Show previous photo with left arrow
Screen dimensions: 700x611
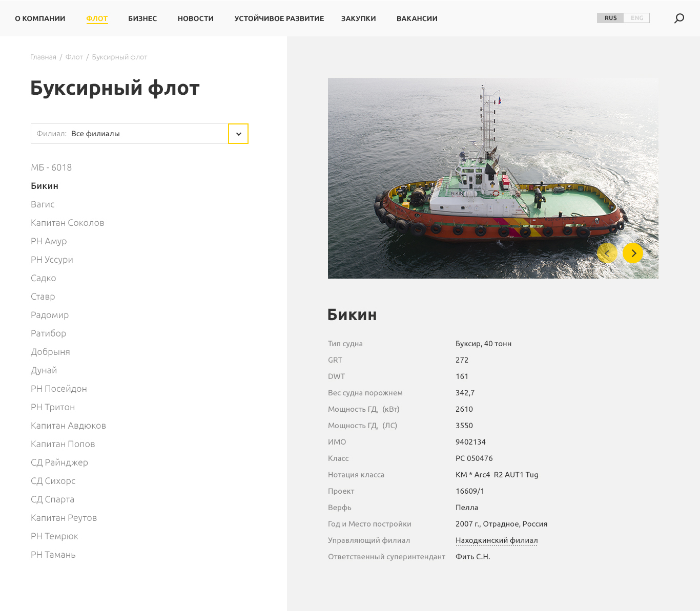click(x=607, y=253)
